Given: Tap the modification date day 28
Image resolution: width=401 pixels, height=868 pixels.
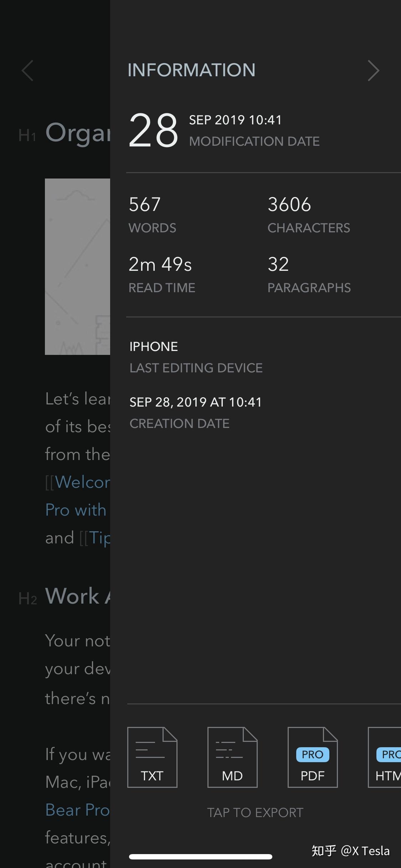Looking at the screenshot, I should 153,130.
